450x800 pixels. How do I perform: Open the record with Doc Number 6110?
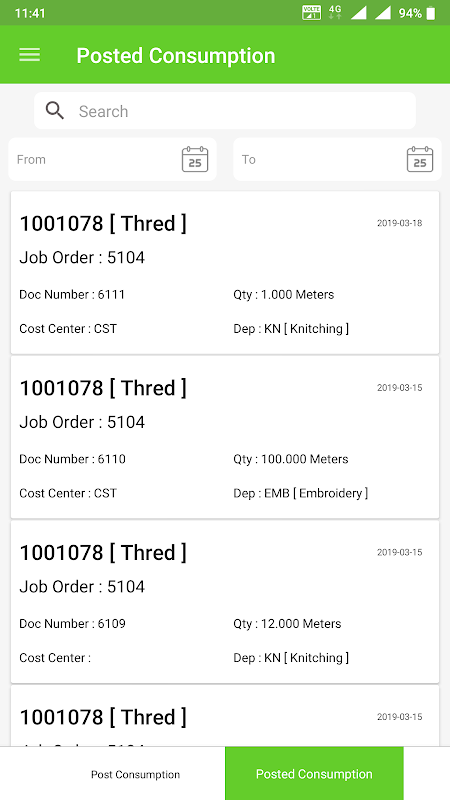(x=225, y=437)
